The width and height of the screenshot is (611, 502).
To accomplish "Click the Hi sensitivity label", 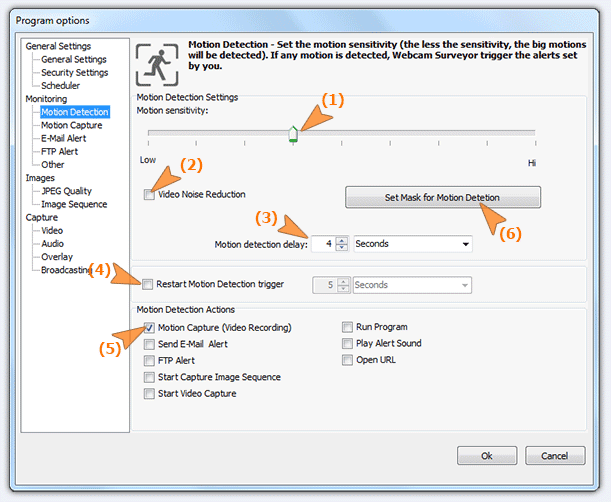I will click(x=532, y=163).
